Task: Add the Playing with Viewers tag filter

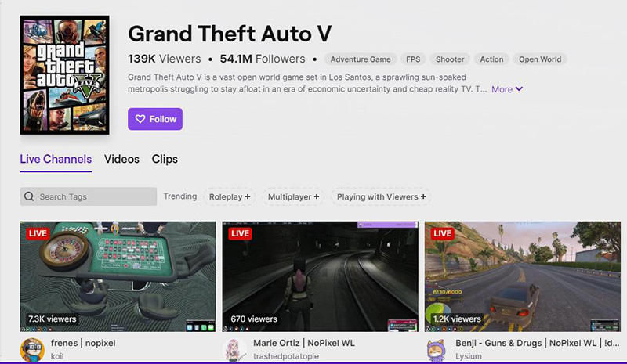Action: point(381,196)
